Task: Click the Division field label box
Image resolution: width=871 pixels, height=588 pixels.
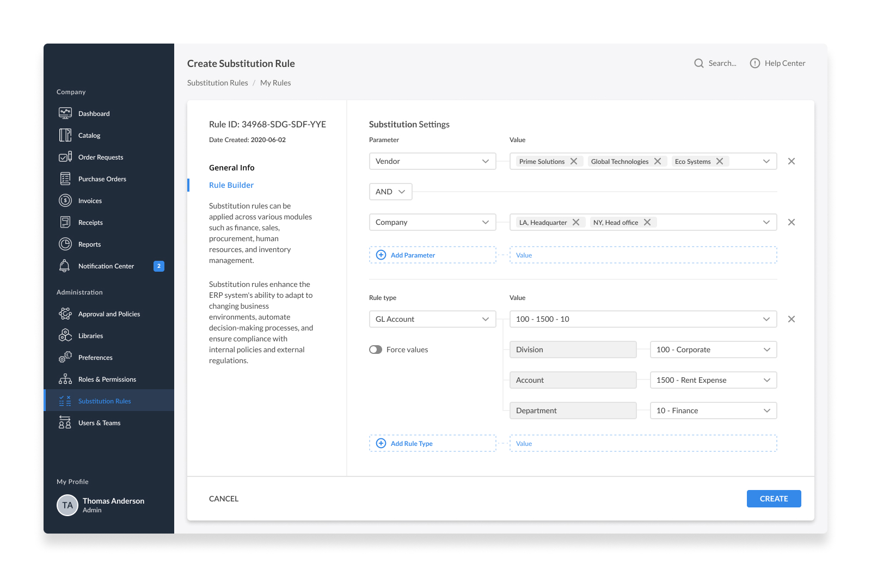Action: [573, 350]
